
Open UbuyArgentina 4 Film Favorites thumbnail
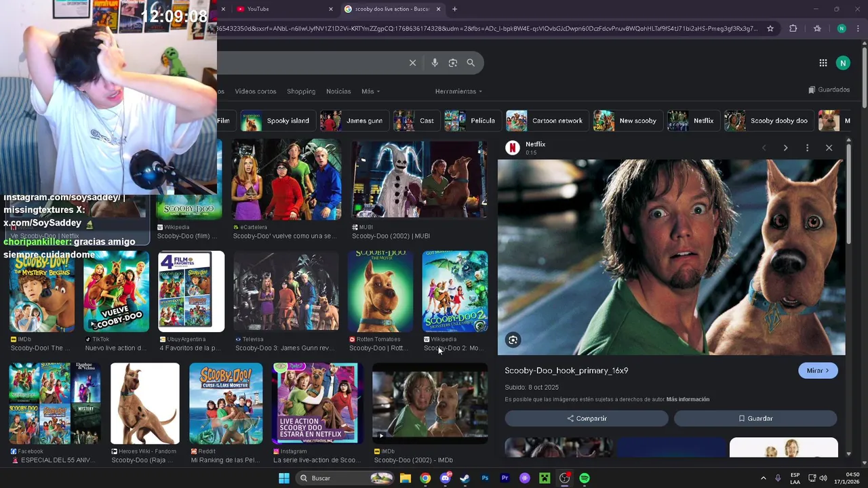(x=191, y=291)
